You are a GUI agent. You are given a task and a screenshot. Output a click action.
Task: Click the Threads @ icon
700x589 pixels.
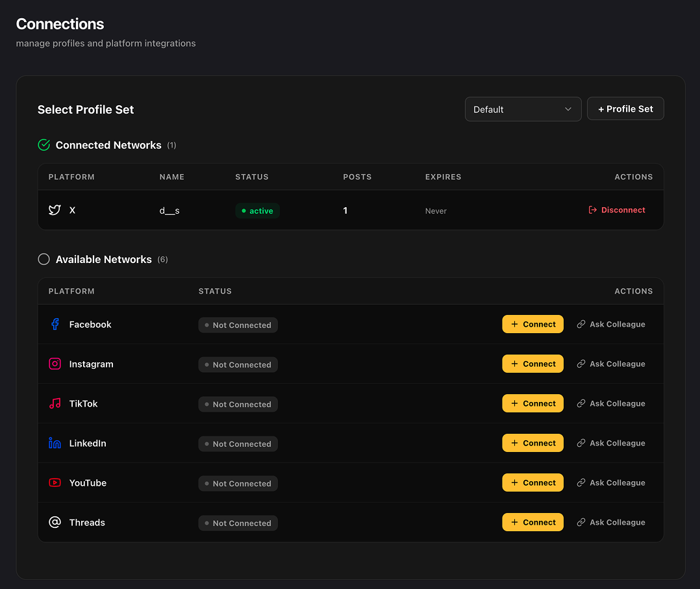[55, 522]
